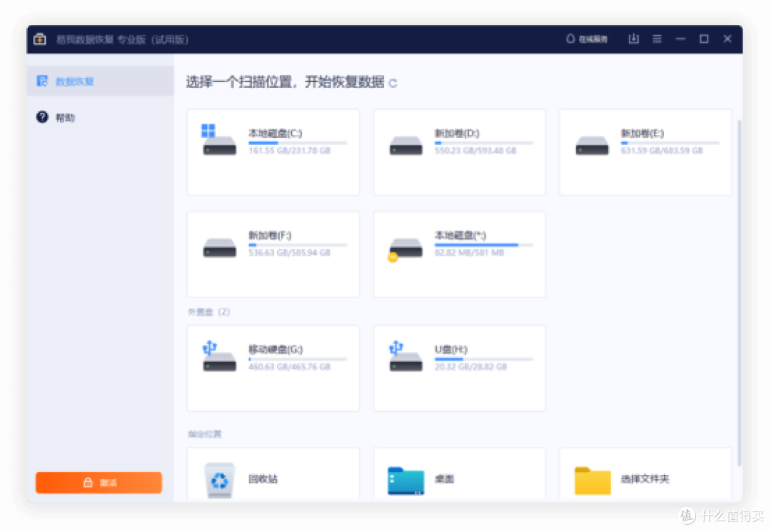Click the app logo in title bar
Viewport: 771px width, 532px height.
point(40,39)
